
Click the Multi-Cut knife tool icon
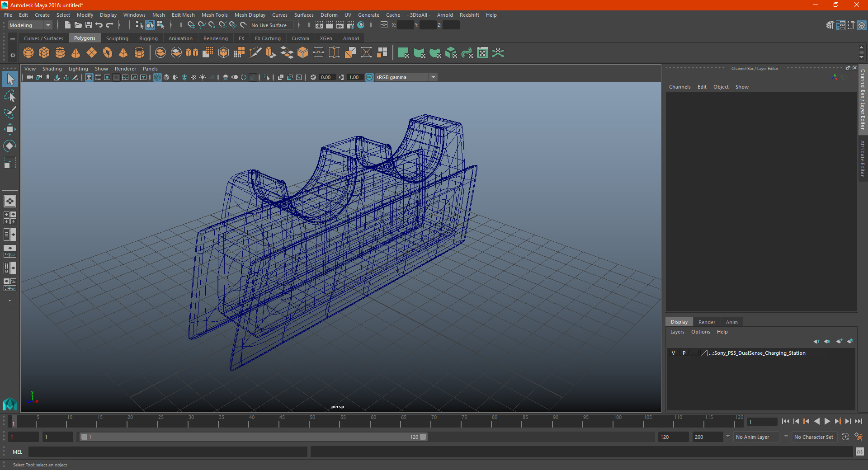coord(255,53)
